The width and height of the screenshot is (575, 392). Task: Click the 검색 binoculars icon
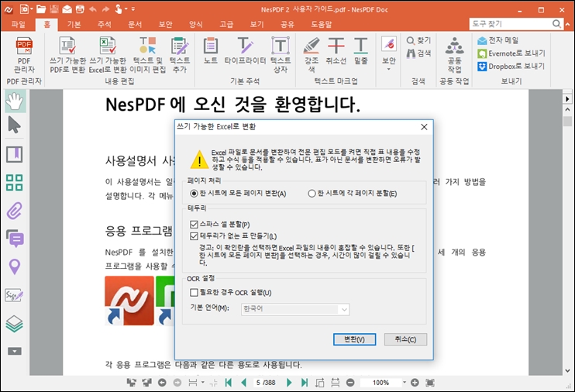click(x=411, y=53)
